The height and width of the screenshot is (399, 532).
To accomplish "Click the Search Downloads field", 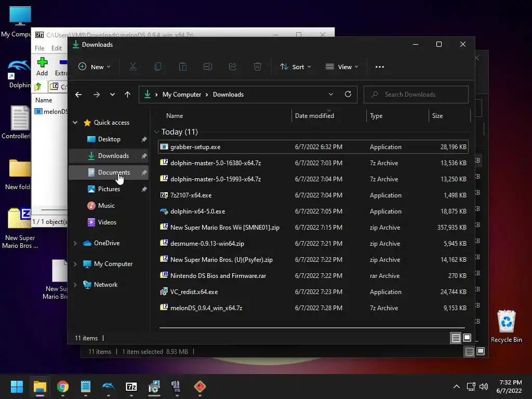I will point(416,95).
